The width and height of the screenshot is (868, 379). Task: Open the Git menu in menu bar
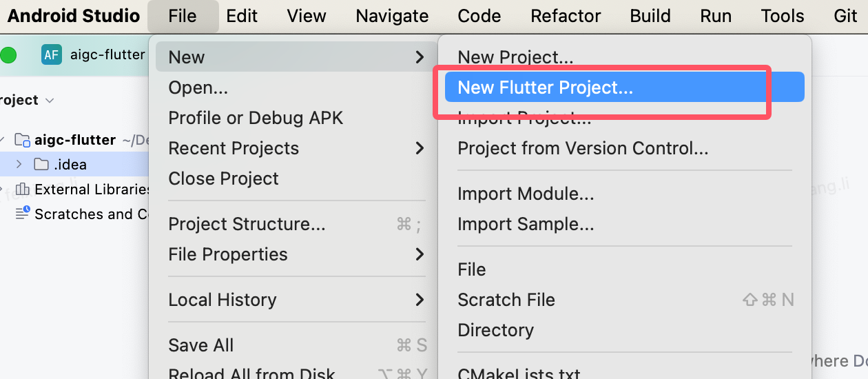click(845, 16)
